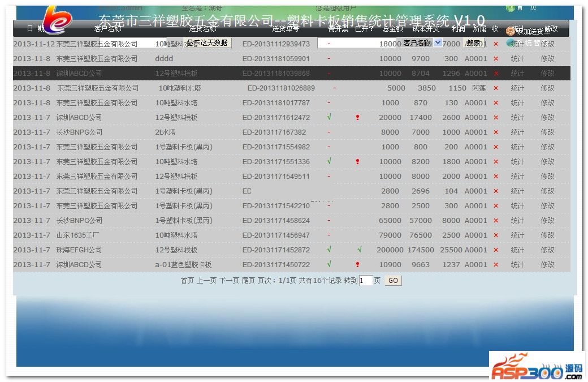
Task: Click customer name 长沙BNPG公司 in 2t水塔 row
Action: (79, 132)
